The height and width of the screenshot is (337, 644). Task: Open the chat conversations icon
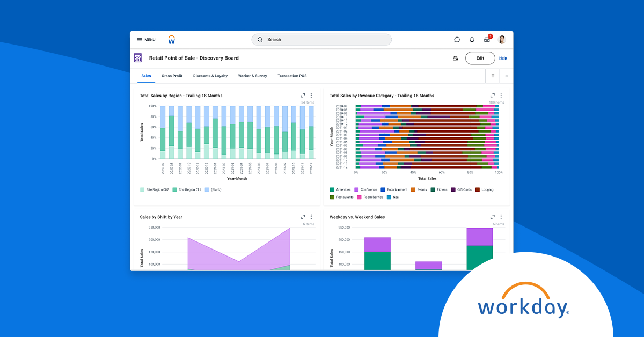(457, 40)
